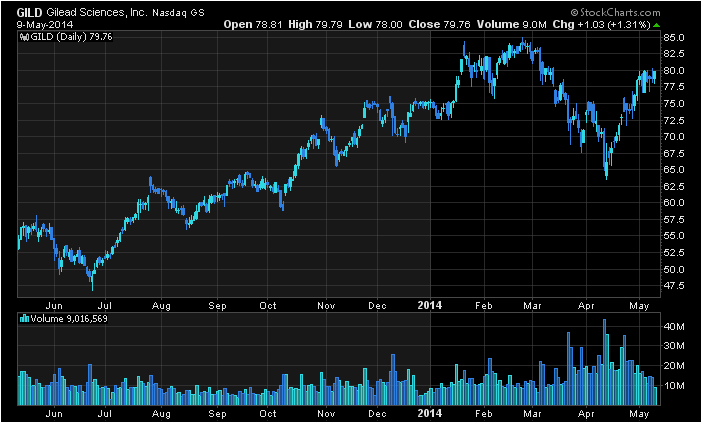The height and width of the screenshot is (423, 702).
Task: Click the 'Chg +1.03 (+1.31%)' value
Action: coord(602,25)
